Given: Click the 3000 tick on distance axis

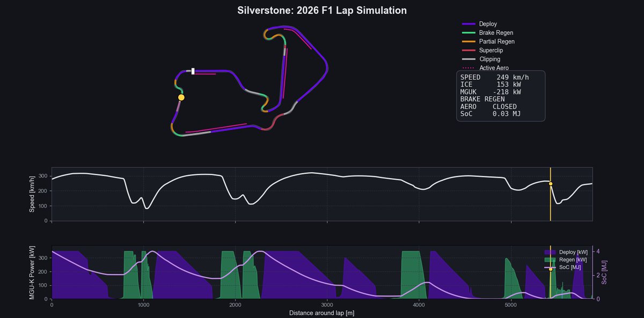Looking at the screenshot, I should (327, 305).
